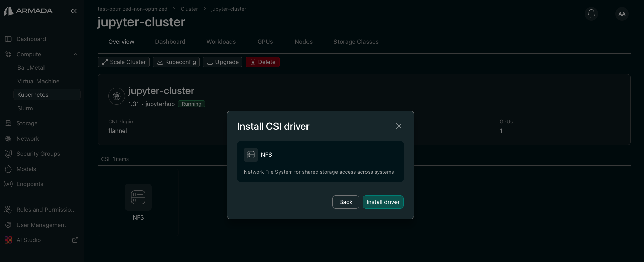Switch to the Storage Classes tab
Viewport: 644px width, 262px height.
pos(356,42)
